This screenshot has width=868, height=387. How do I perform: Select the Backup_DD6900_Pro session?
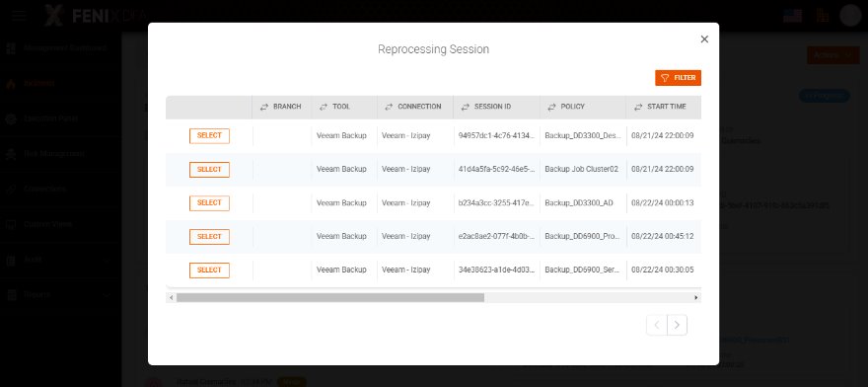click(209, 237)
